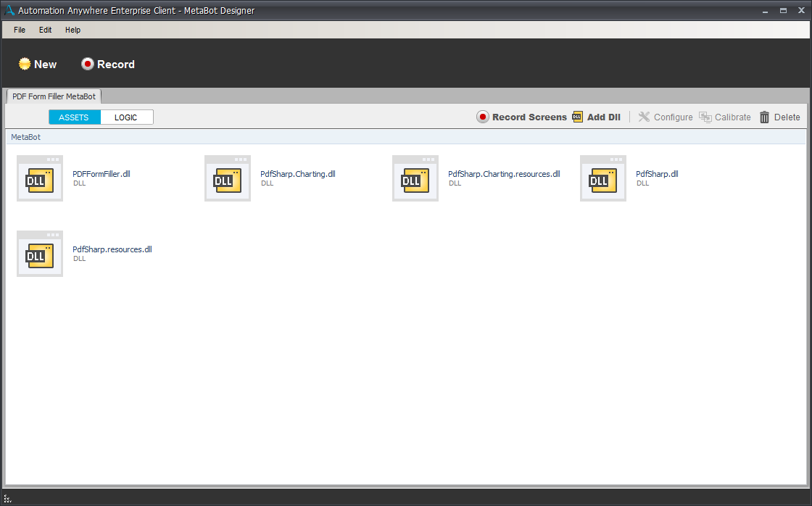Click the red Record icon in the top bar
812x506 pixels.
(88, 64)
